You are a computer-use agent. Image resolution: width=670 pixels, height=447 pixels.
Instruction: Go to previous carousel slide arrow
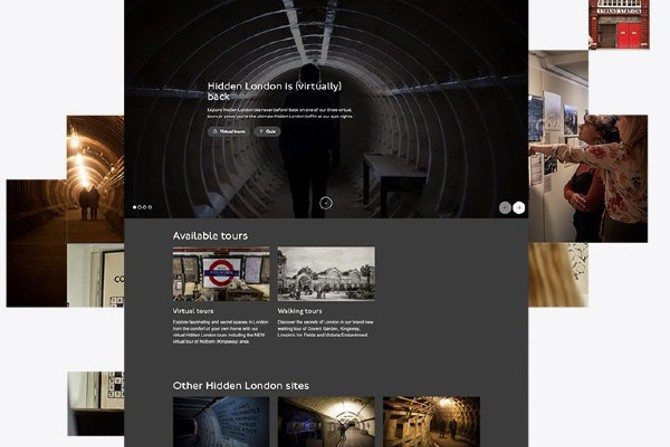pyautogui.click(x=505, y=208)
